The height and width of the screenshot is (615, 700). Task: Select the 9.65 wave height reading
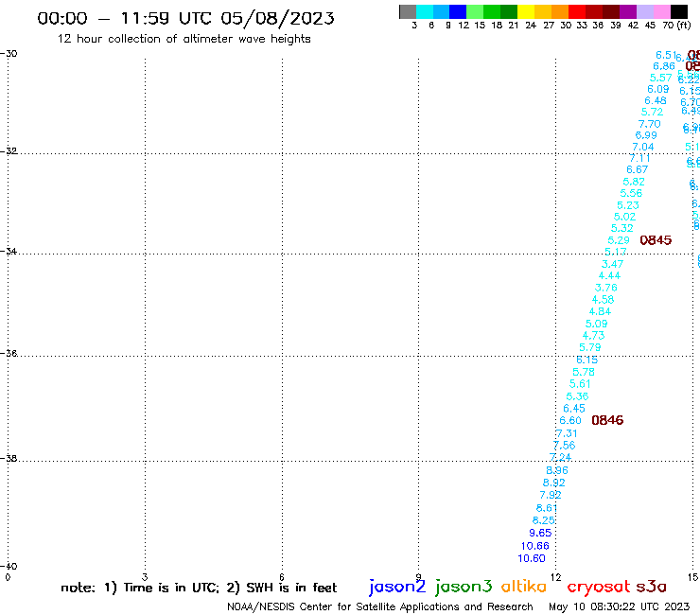540,533
